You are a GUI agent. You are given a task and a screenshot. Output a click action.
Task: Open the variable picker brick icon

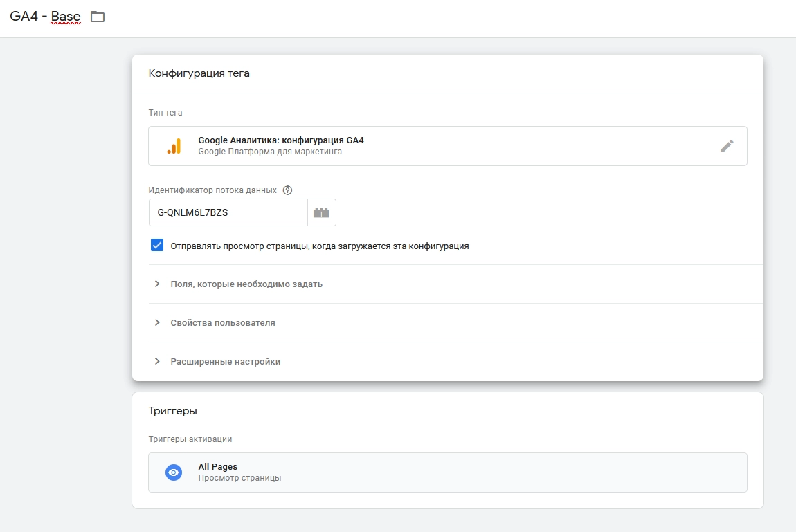[321, 212]
